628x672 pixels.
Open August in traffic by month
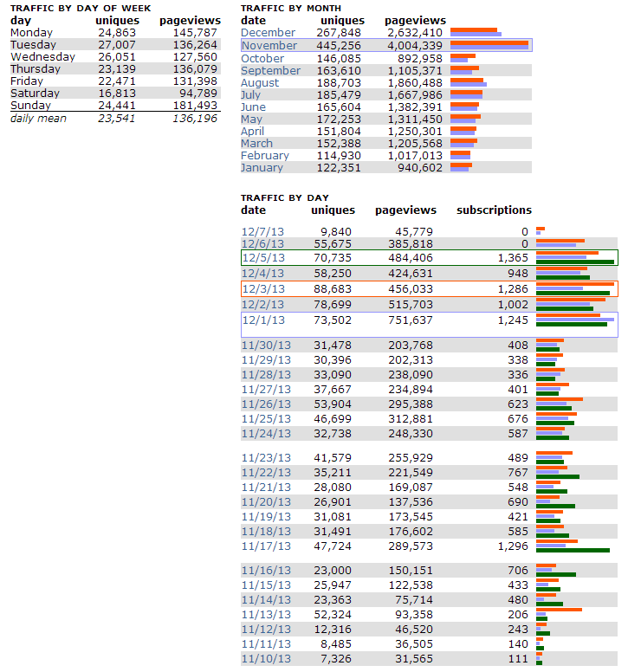(260, 83)
